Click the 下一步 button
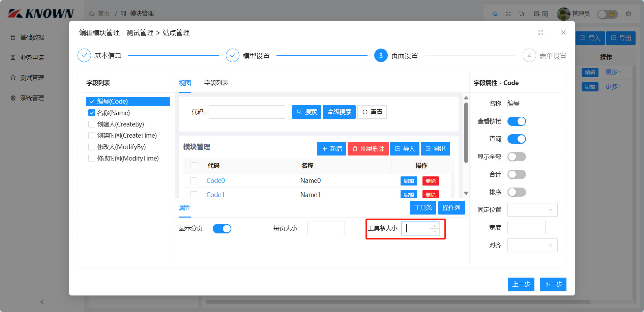Viewport: 644px width, 312px height. click(553, 284)
